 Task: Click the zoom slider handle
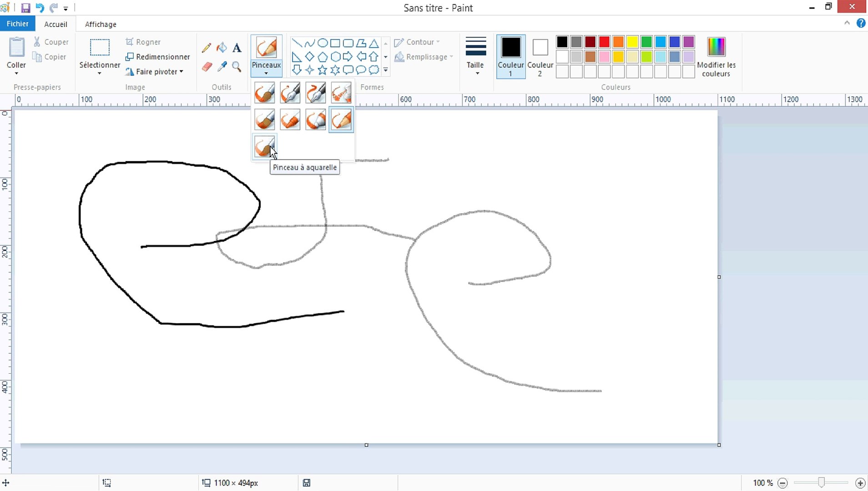[x=821, y=483]
